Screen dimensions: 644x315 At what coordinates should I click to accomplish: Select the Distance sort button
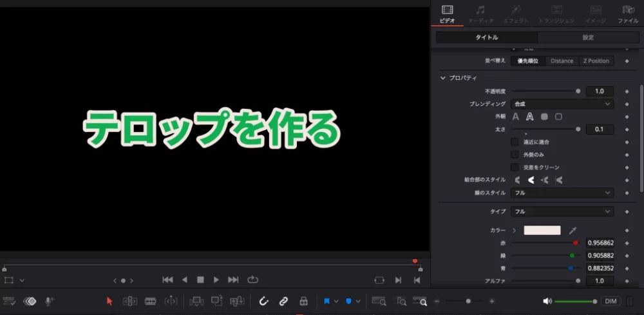[x=562, y=61]
